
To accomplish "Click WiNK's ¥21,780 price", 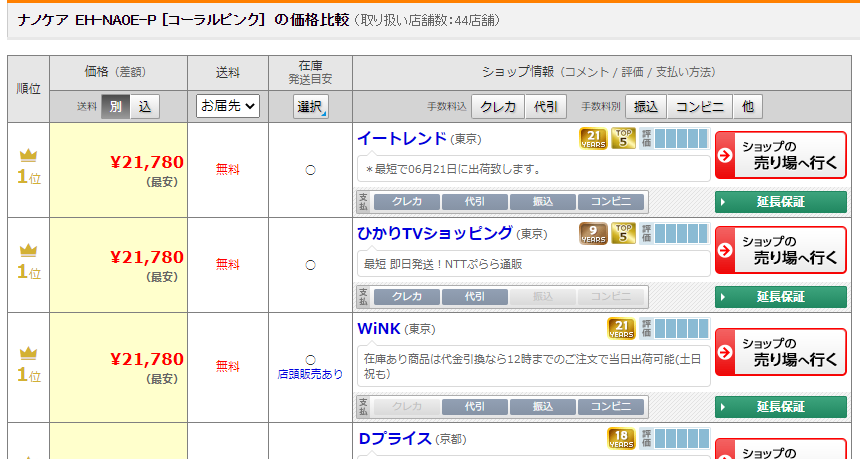I will [147, 359].
